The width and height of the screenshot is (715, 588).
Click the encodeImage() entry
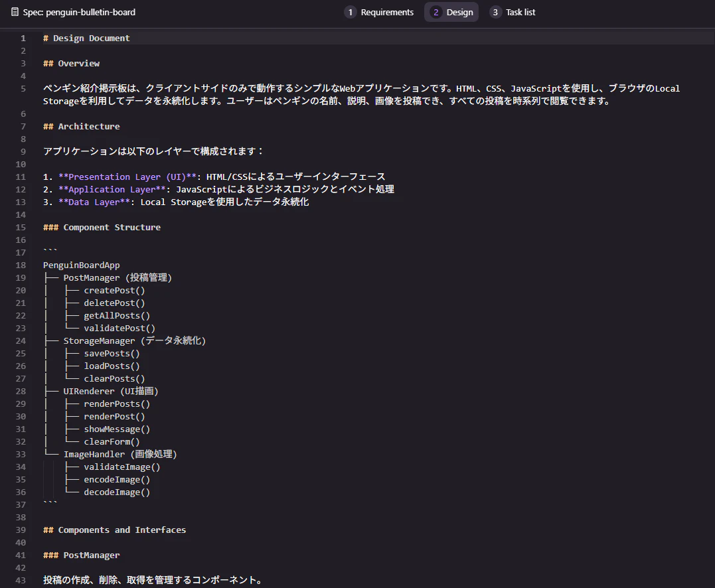(117, 480)
